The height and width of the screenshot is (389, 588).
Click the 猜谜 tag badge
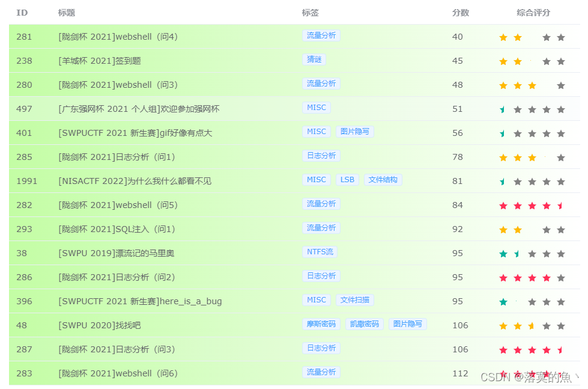point(314,61)
